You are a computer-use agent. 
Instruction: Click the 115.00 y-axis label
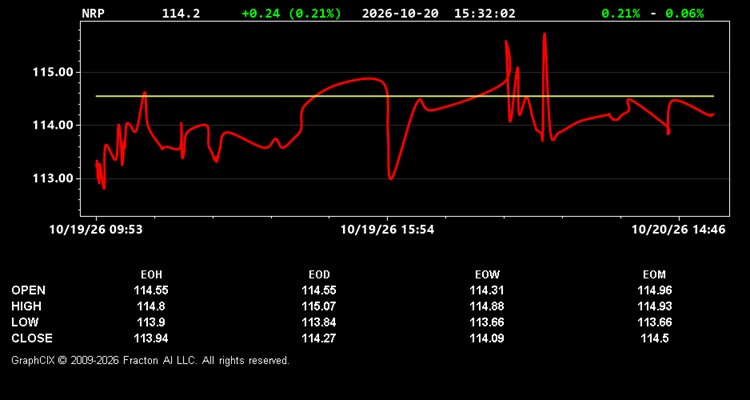coord(53,72)
